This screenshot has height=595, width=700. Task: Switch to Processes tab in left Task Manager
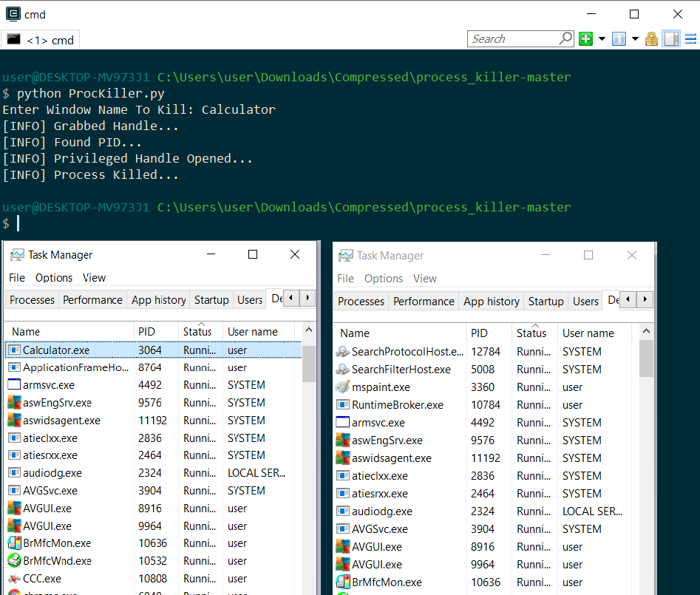tap(32, 300)
